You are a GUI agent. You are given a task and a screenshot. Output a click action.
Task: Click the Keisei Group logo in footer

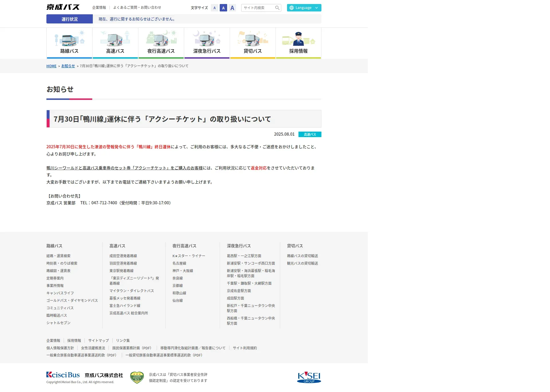click(309, 377)
